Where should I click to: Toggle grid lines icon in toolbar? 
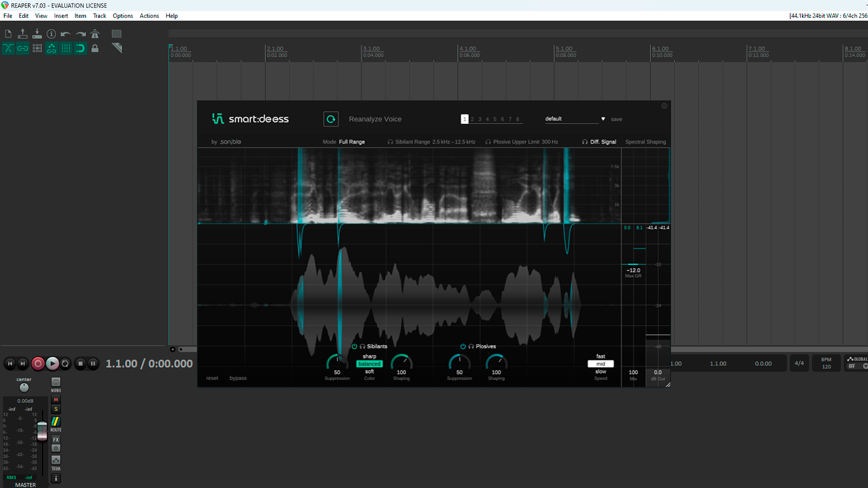click(66, 48)
